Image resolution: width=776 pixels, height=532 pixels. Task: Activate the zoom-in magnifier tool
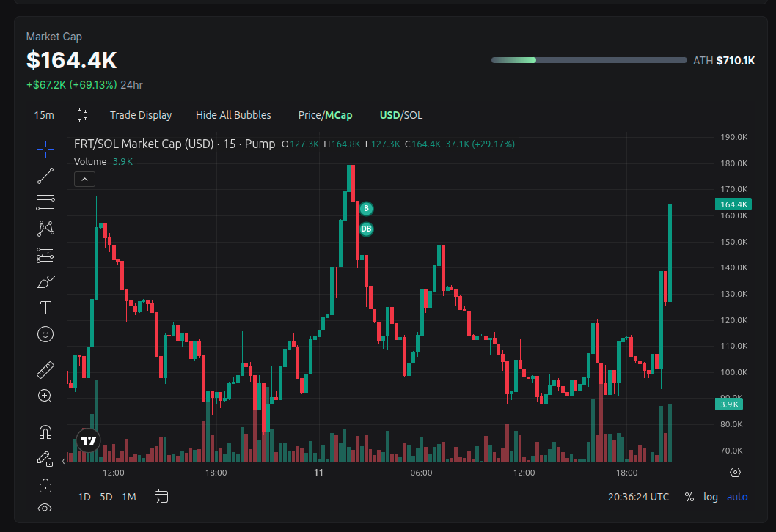click(x=45, y=396)
